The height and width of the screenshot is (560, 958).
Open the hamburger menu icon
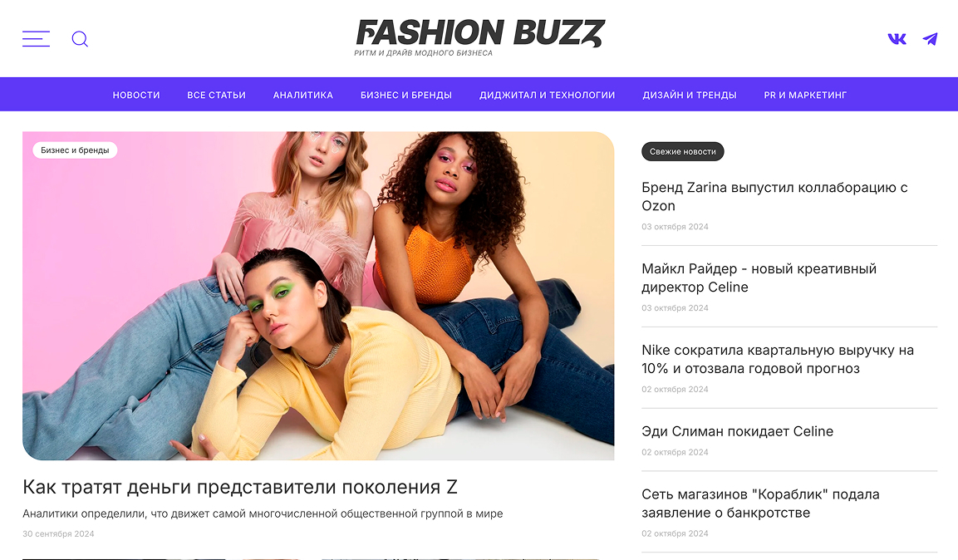pos(36,38)
